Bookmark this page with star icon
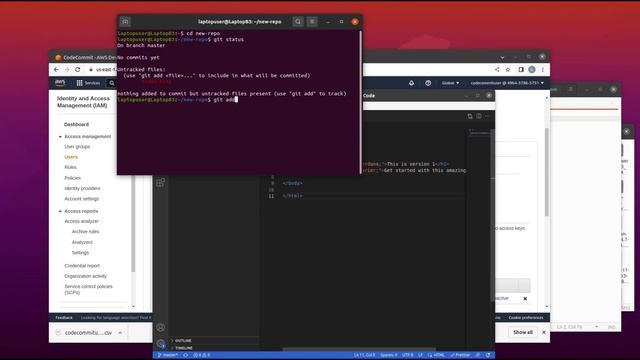 coord(508,70)
